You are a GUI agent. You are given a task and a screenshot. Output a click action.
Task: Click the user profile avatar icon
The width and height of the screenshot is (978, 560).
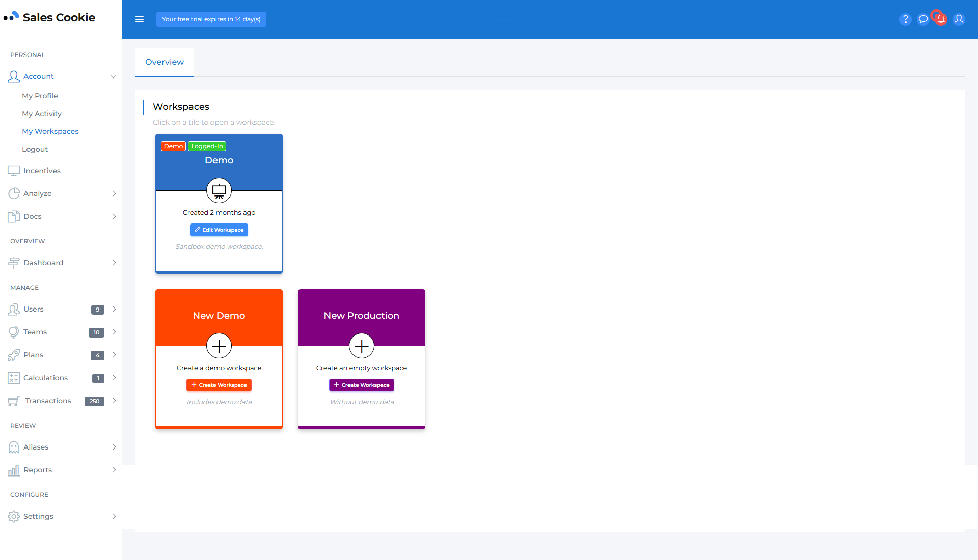[x=959, y=19]
